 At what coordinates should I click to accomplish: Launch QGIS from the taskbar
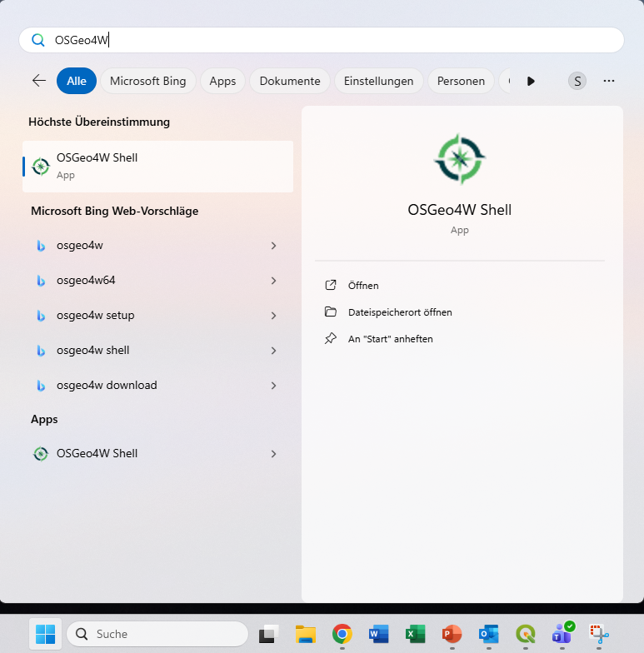526,634
